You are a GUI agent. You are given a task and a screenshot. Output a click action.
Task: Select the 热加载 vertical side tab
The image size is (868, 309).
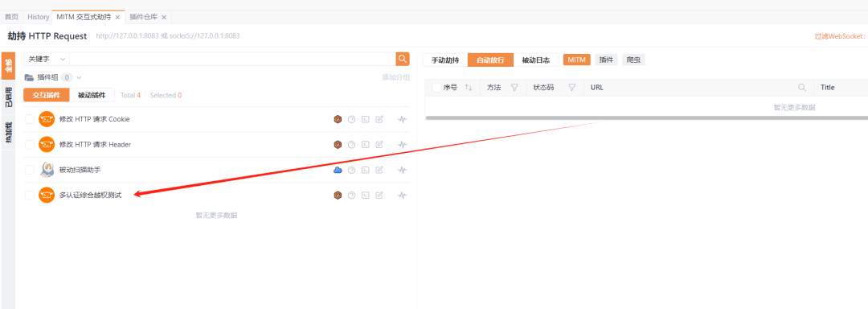click(8, 133)
